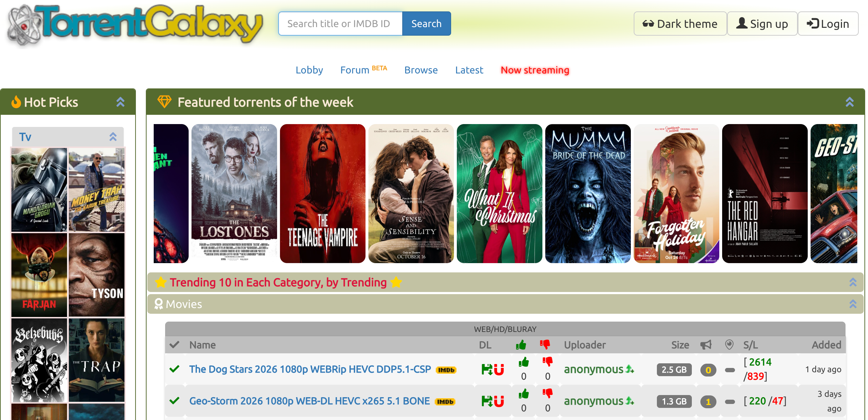
Task: Open The Teenage Vampire poster
Action: pos(323,194)
